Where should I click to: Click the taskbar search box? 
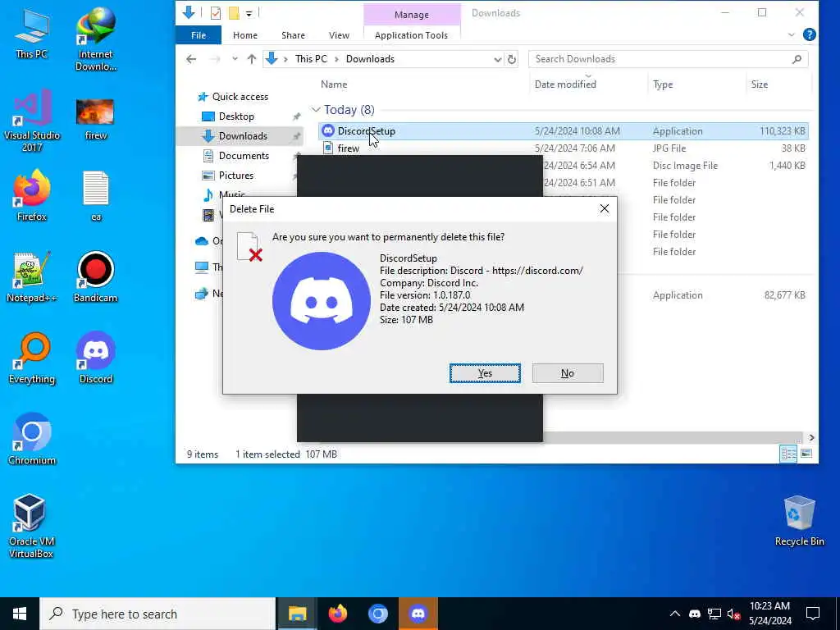[x=157, y=614]
